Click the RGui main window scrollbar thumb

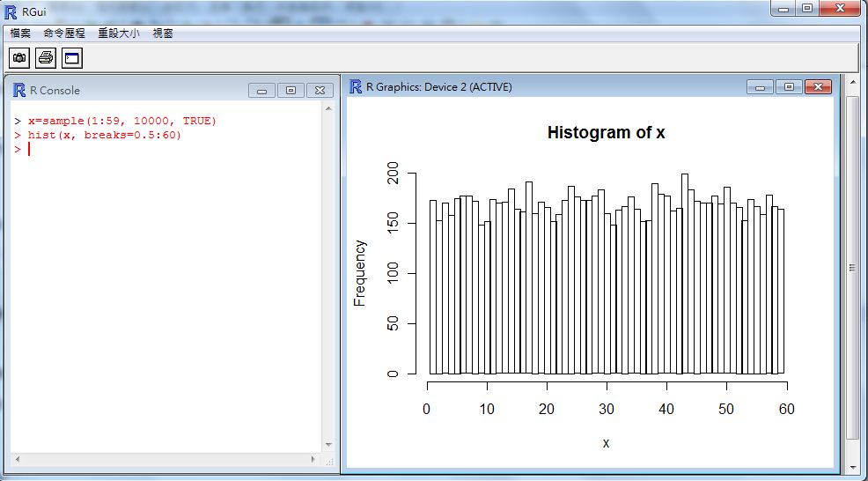coord(851,266)
